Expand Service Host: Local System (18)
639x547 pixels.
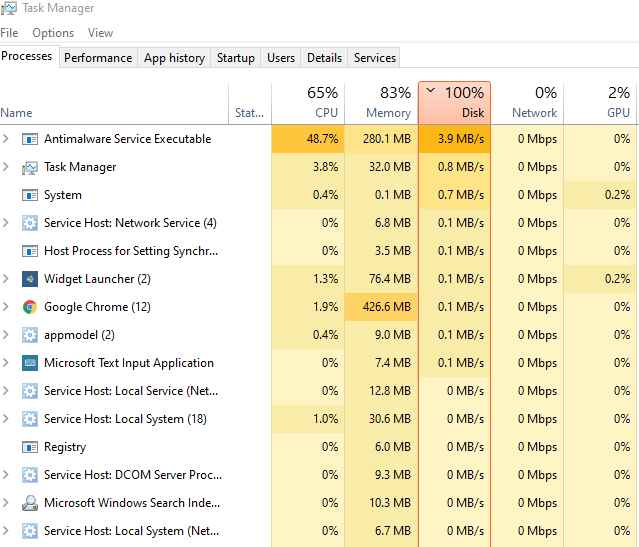pyautogui.click(x=6, y=419)
